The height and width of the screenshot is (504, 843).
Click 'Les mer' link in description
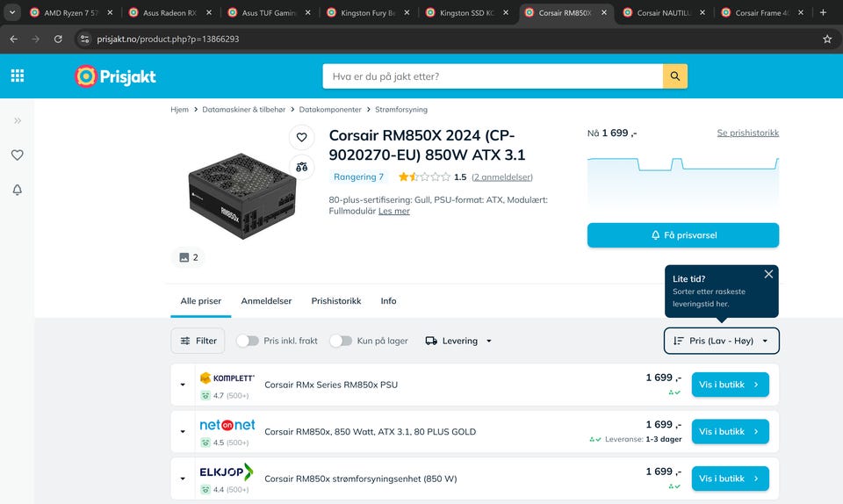(x=394, y=211)
